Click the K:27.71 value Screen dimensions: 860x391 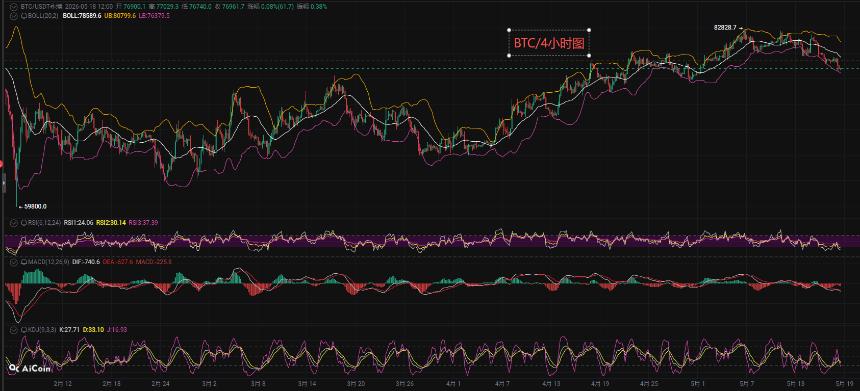[70, 330]
